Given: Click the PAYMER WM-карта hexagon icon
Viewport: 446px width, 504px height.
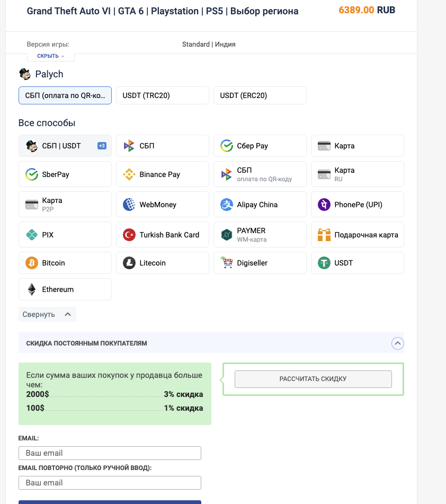Looking at the screenshot, I should point(227,235).
